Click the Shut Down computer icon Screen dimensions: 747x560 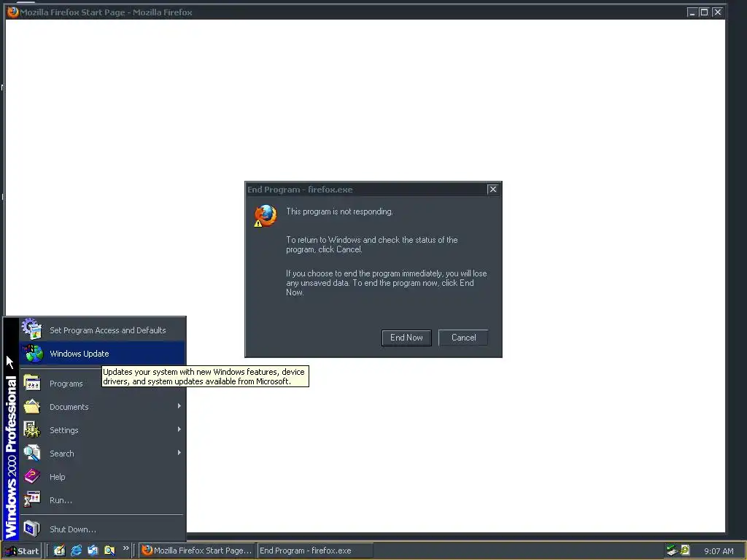click(x=32, y=529)
